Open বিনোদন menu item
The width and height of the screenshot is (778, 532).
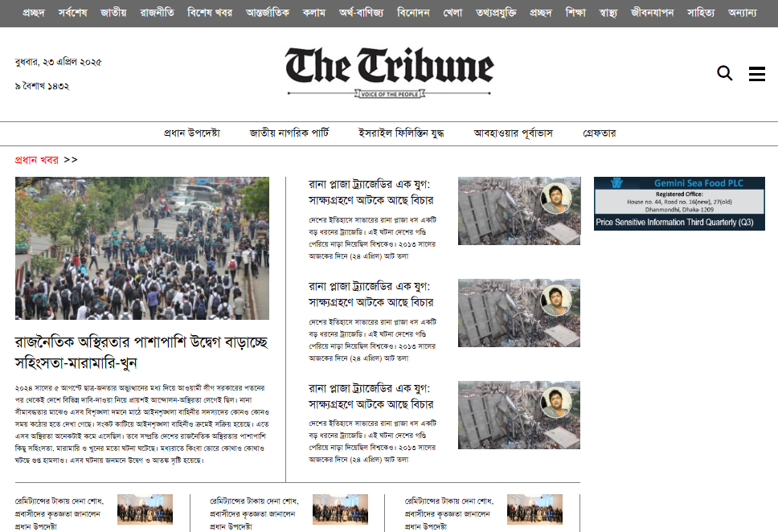pos(413,13)
